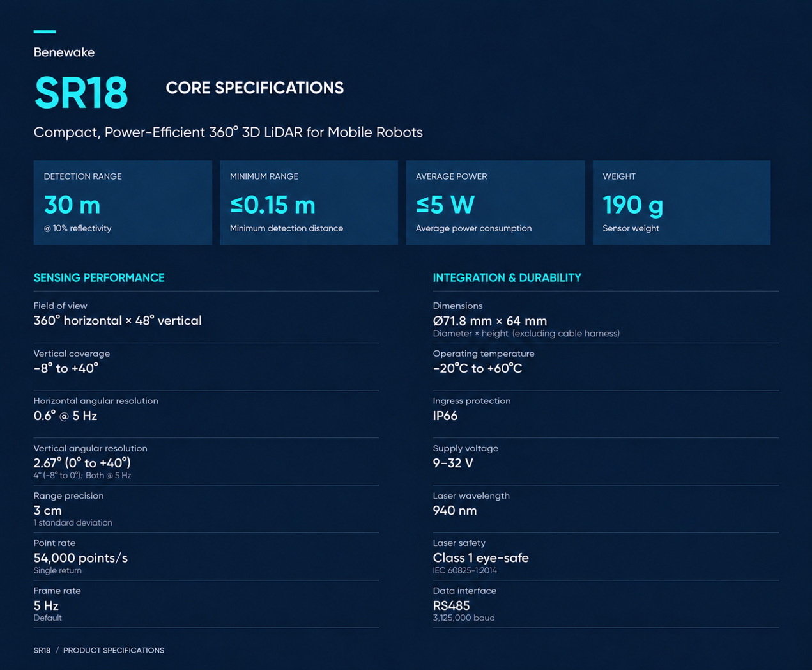The width and height of the screenshot is (812, 670).
Task: Click the '5 Hz' value under Frame rate
Action: pyautogui.click(x=46, y=605)
